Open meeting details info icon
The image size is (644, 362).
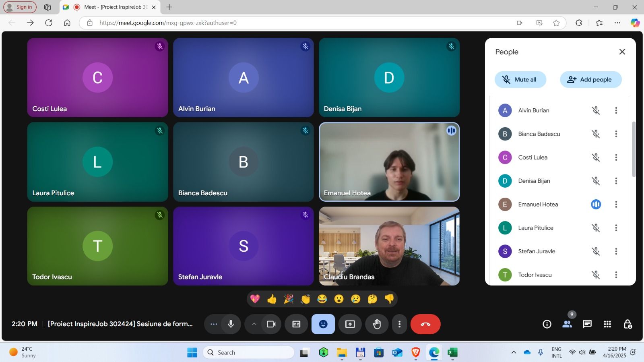[547, 324]
